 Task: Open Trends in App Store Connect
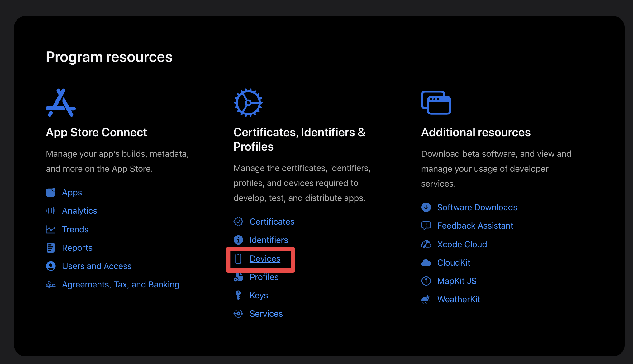pyautogui.click(x=75, y=230)
